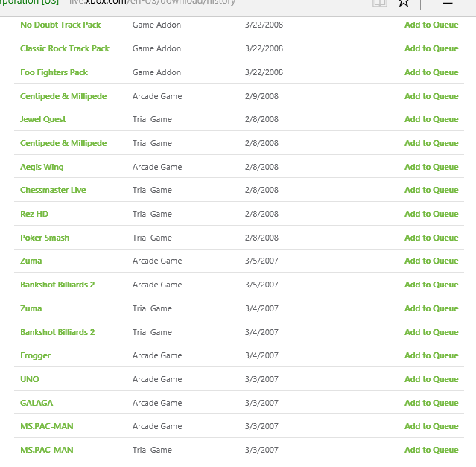Image resolution: width=476 pixels, height=467 pixels.
Task: Add Classic Rock Track Pack to queue
Action: pos(431,48)
